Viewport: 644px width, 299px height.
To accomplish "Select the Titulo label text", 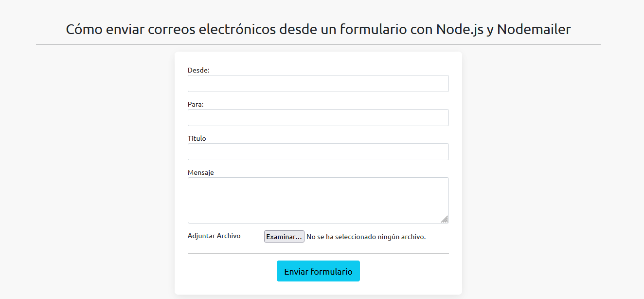I will (197, 138).
